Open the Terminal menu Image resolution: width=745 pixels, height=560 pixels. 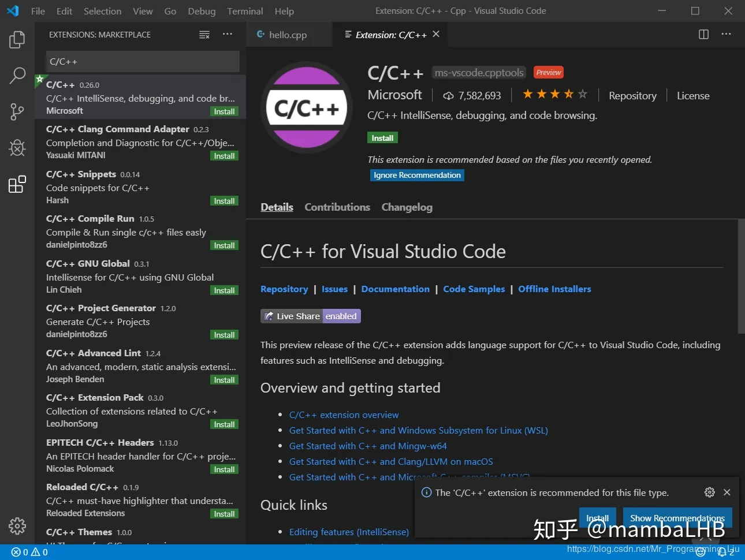point(245,10)
